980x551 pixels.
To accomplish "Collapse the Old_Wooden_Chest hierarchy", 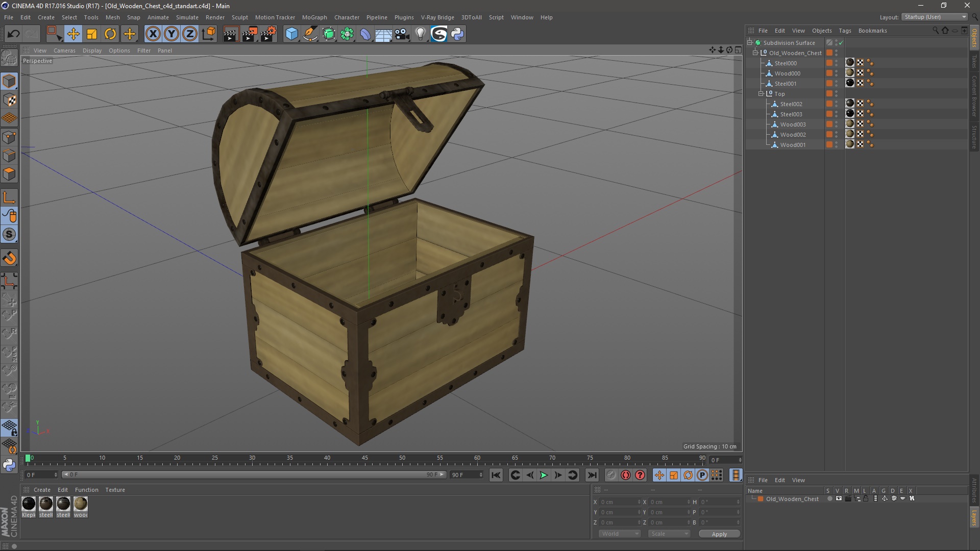I will point(755,53).
